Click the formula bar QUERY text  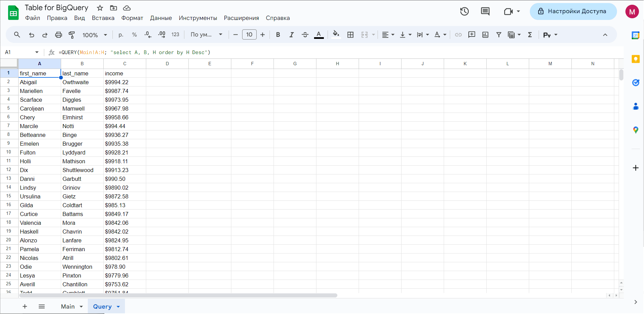coord(134,52)
